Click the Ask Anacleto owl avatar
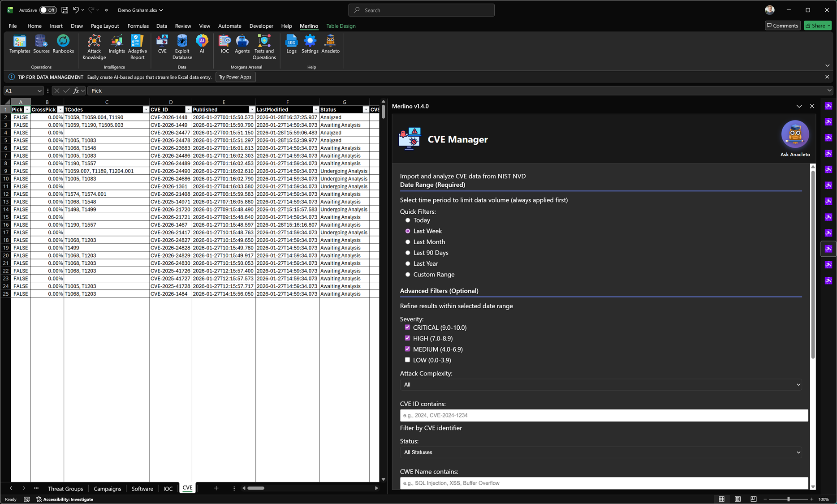The image size is (837, 504). (x=795, y=134)
